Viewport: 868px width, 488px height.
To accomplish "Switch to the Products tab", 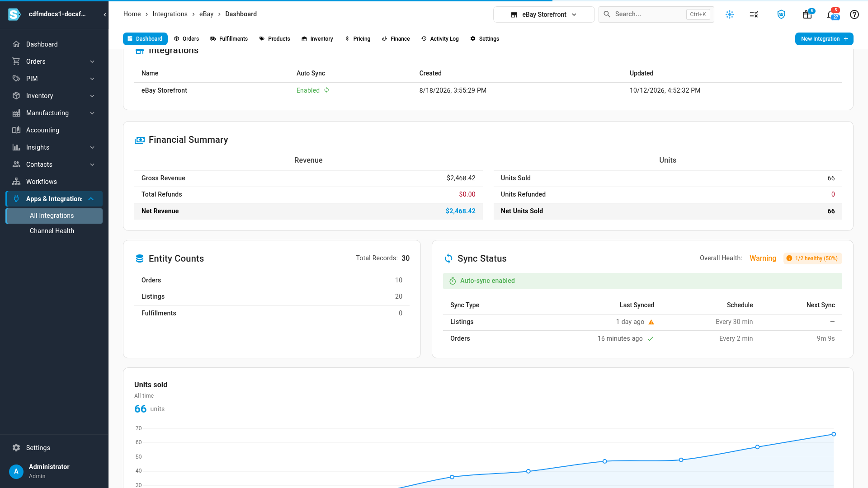I will tap(274, 39).
